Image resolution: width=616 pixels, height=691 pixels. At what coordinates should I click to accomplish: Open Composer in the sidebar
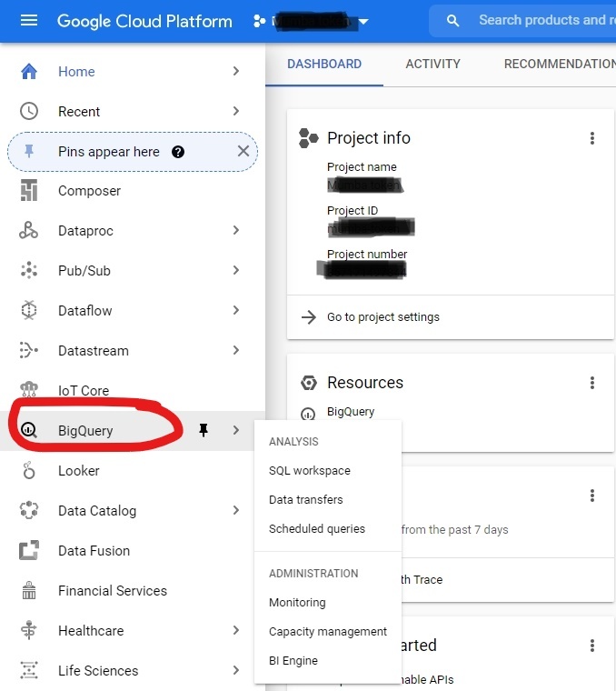pos(89,191)
